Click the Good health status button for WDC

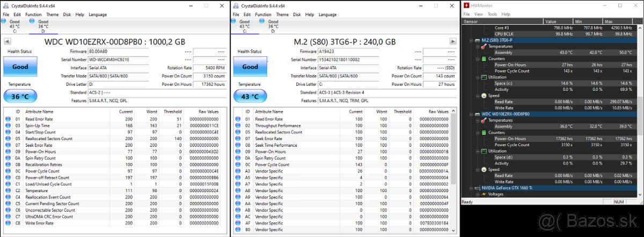(20, 67)
